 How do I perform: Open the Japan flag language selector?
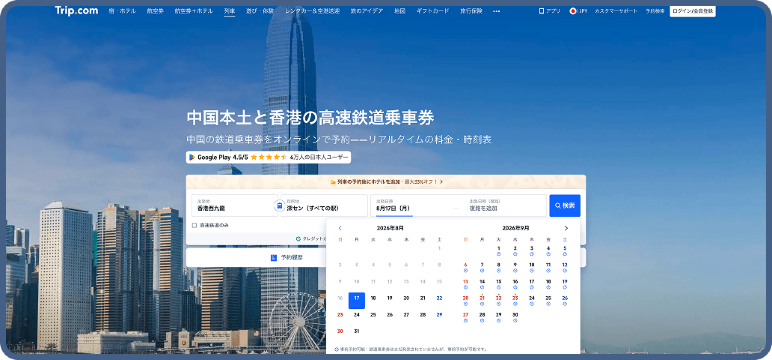(x=573, y=11)
